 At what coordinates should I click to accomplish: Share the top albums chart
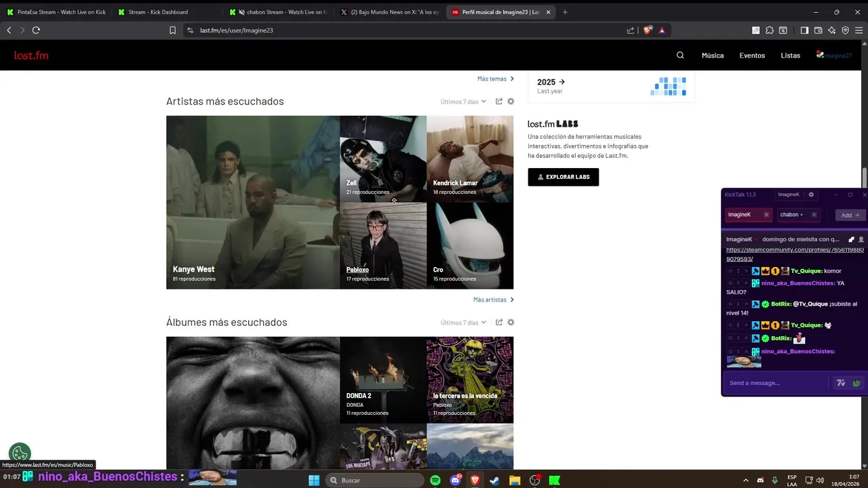pos(499,323)
